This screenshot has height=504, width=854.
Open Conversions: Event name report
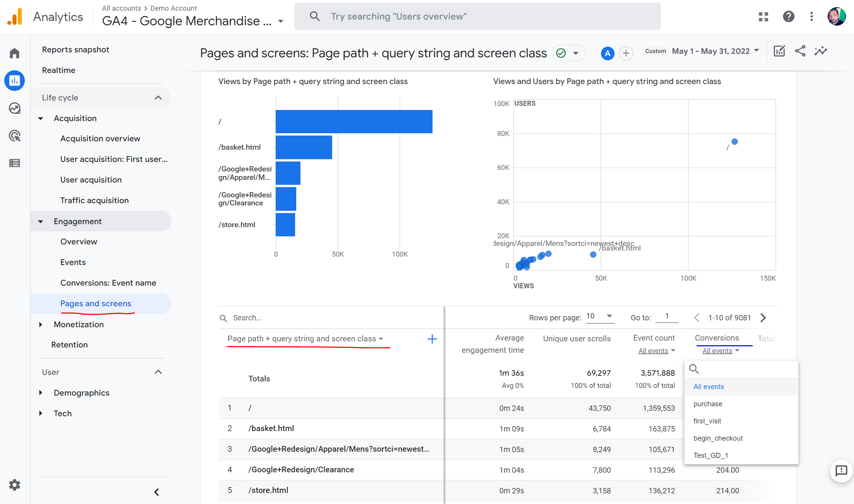tap(108, 283)
